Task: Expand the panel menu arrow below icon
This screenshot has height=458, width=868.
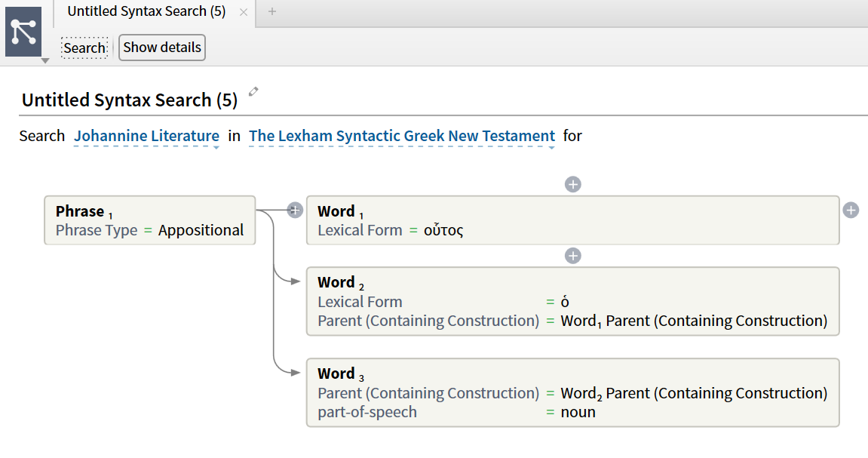Action: pyautogui.click(x=45, y=61)
